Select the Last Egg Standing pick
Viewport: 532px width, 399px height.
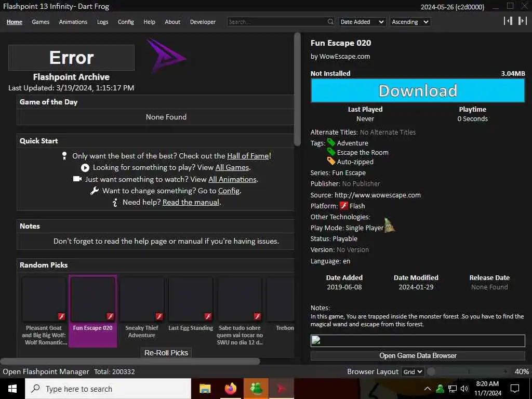coord(191,311)
